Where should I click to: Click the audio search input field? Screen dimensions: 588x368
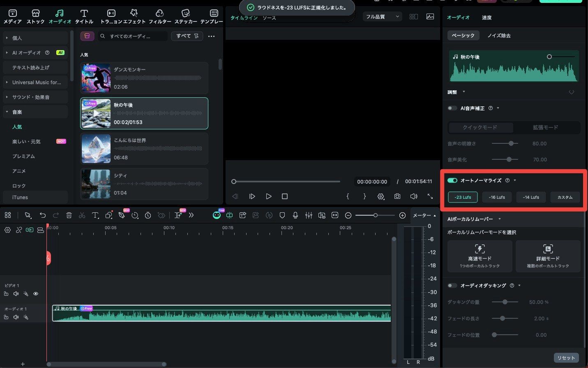[133, 36]
